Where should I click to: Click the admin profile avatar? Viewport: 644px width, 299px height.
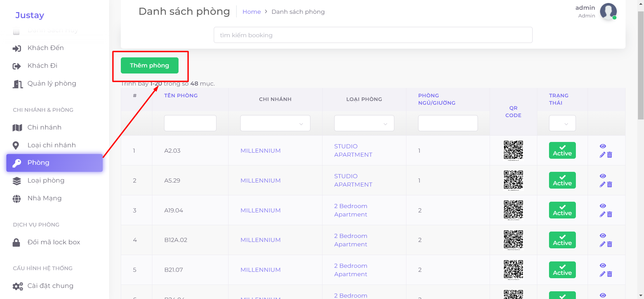click(608, 11)
